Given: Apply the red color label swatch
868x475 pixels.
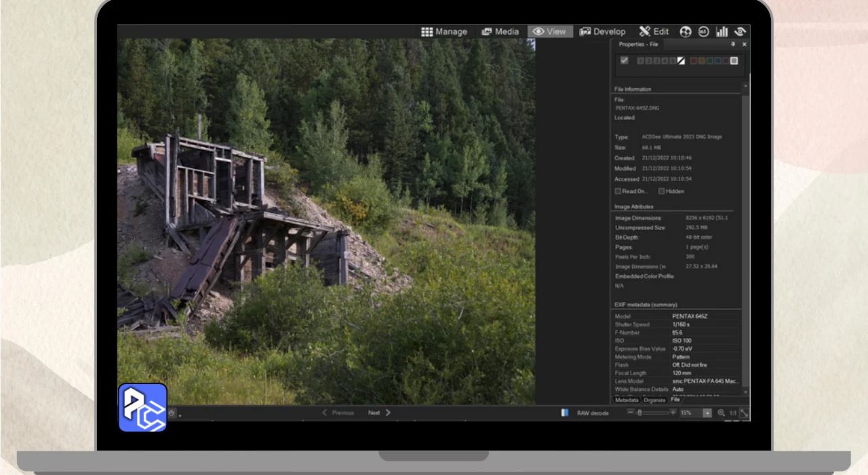Looking at the screenshot, I should (x=694, y=60).
